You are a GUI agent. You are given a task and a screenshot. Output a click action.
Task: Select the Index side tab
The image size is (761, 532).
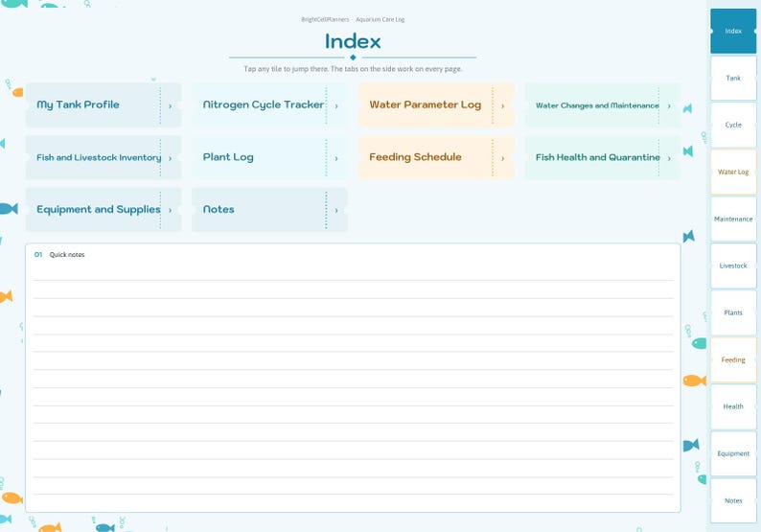click(x=733, y=31)
